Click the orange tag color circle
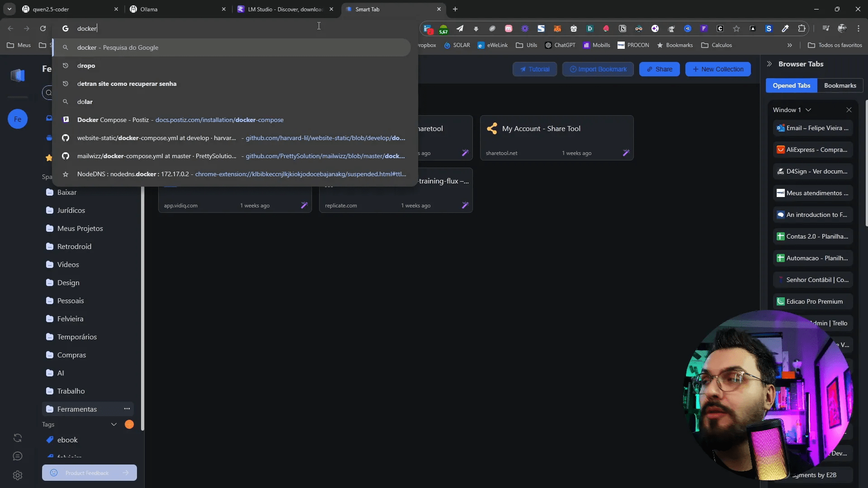The height and width of the screenshot is (488, 868). coord(129,424)
